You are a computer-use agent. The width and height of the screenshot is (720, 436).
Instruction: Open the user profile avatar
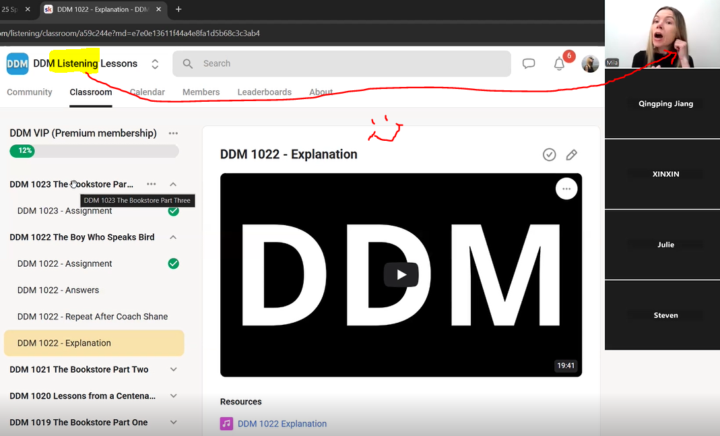(590, 63)
